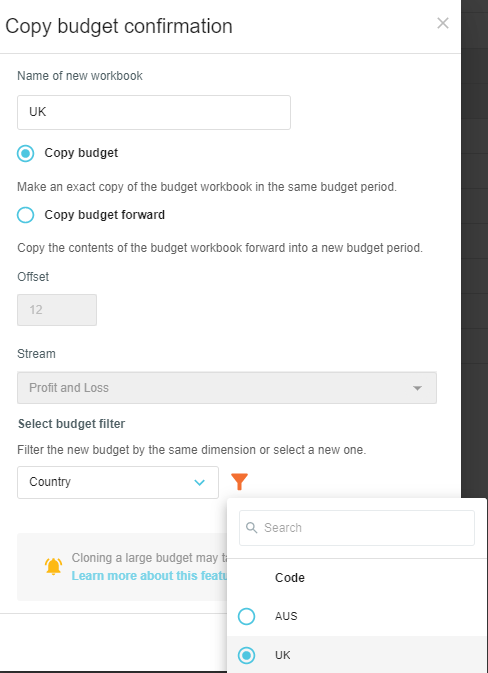Click the magnifier icon in search box
Image resolution: width=488 pixels, height=673 pixels.
(x=252, y=527)
